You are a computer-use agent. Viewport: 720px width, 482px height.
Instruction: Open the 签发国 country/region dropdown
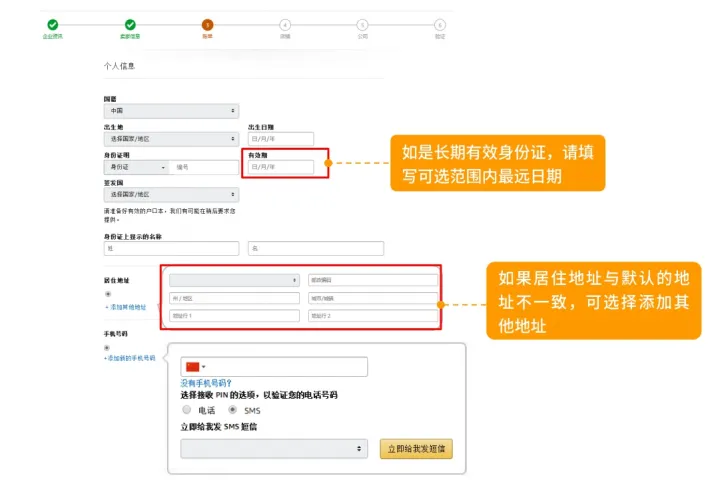(171, 195)
